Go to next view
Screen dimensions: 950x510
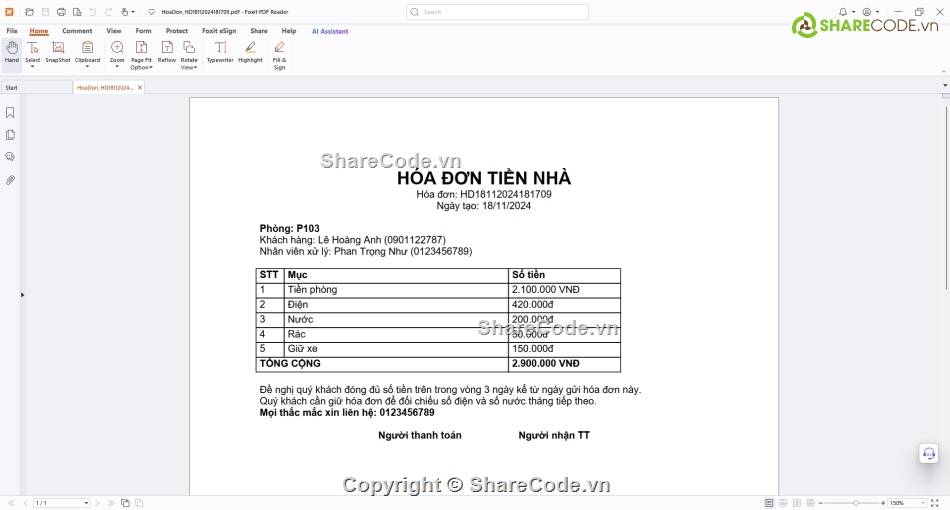click(139, 503)
